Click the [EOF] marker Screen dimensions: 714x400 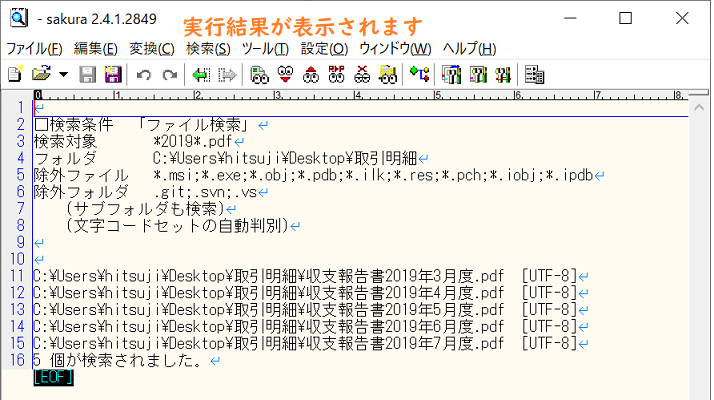[x=53, y=377]
